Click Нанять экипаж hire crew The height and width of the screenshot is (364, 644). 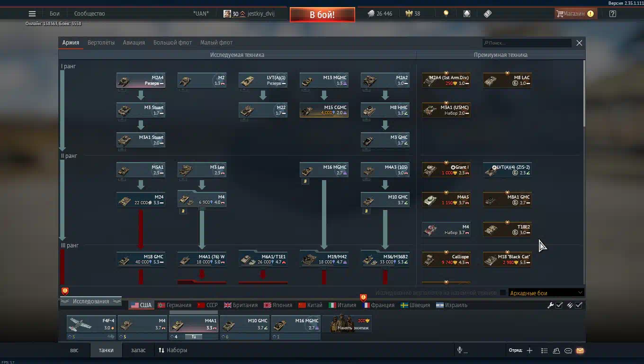pos(347,324)
